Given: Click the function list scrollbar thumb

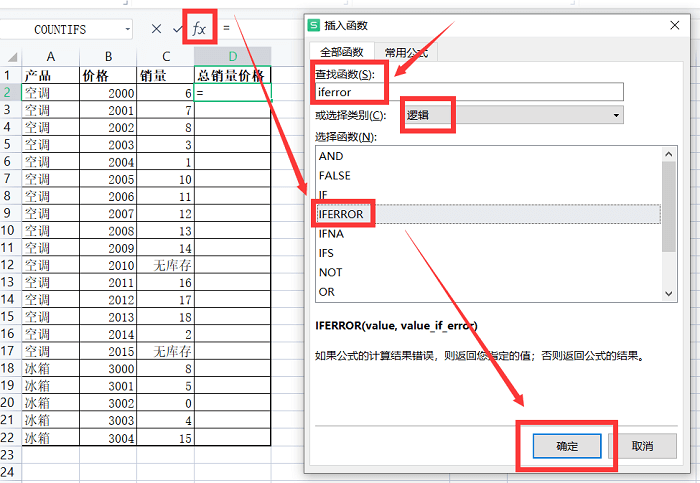Looking at the screenshot, I should click(x=669, y=206).
